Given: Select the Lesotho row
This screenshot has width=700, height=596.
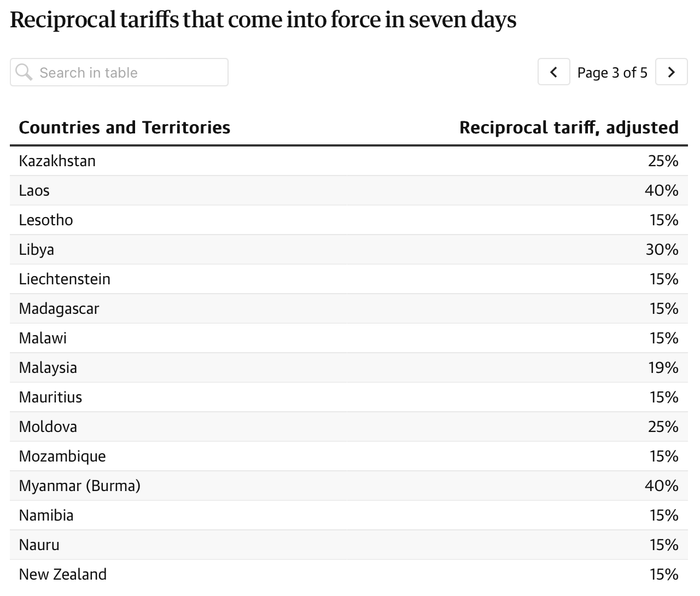Looking at the screenshot, I should pyautogui.click(x=349, y=220).
